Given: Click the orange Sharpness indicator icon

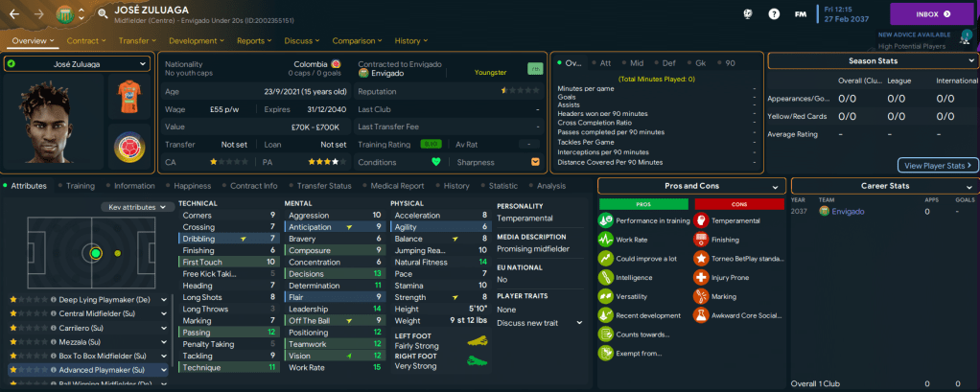Looking at the screenshot, I should pos(535,161).
